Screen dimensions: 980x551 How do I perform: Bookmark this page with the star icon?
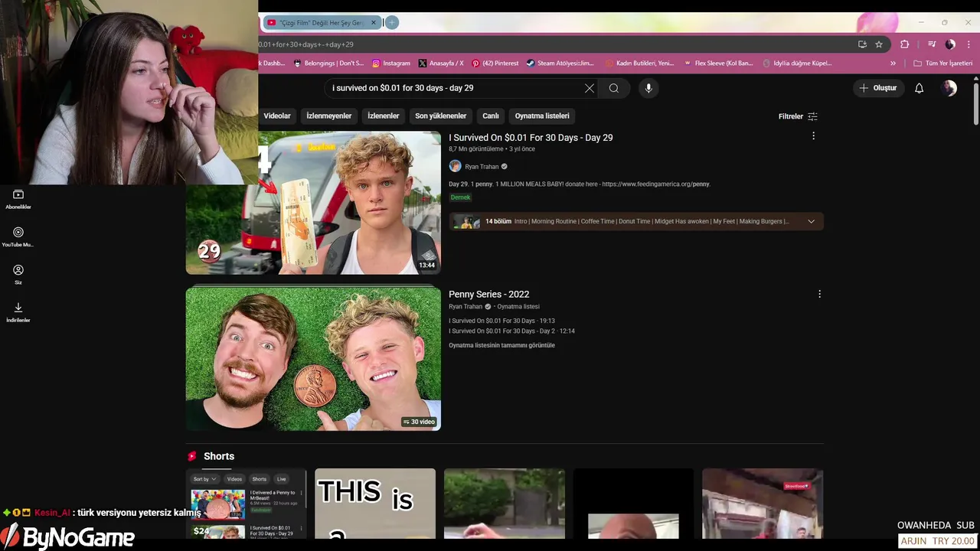(879, 44)
